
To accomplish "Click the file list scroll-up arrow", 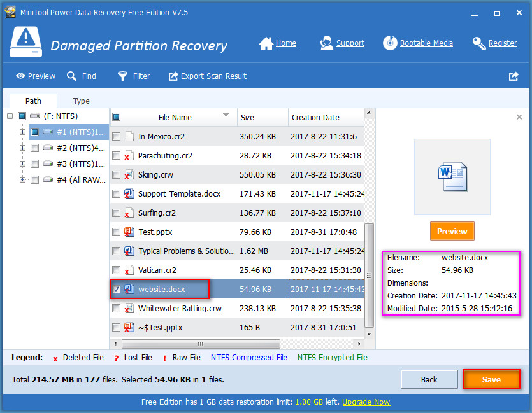I will [x=369, y=113].
